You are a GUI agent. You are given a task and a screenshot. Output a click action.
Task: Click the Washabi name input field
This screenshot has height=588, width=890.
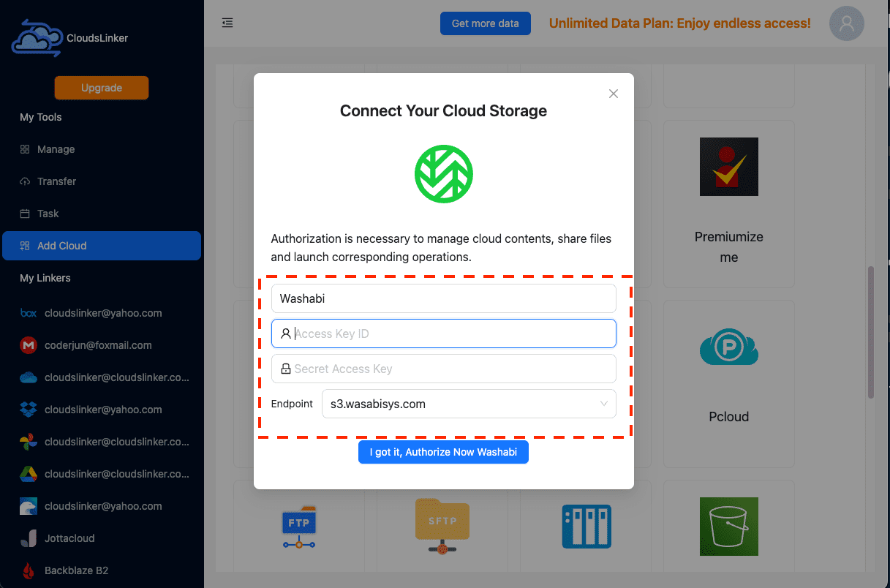tap(444, 298)
